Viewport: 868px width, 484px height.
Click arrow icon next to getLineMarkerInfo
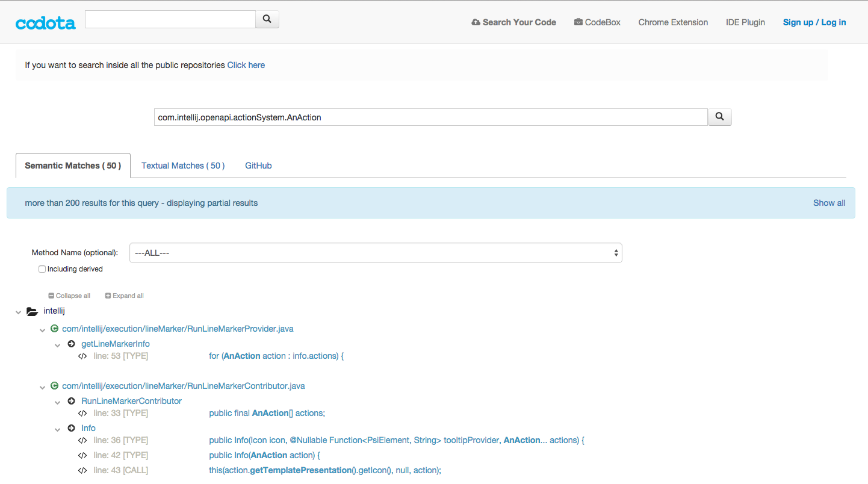tap(72, 344)
